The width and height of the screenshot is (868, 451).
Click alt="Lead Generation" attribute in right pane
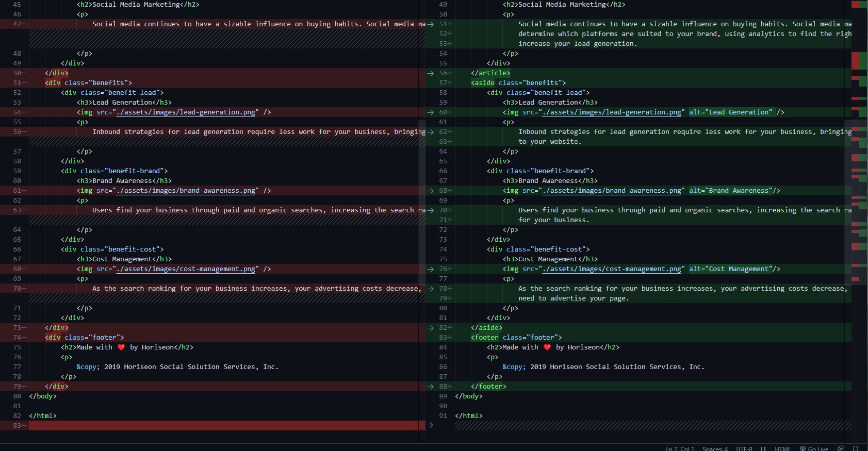[731, 112]
